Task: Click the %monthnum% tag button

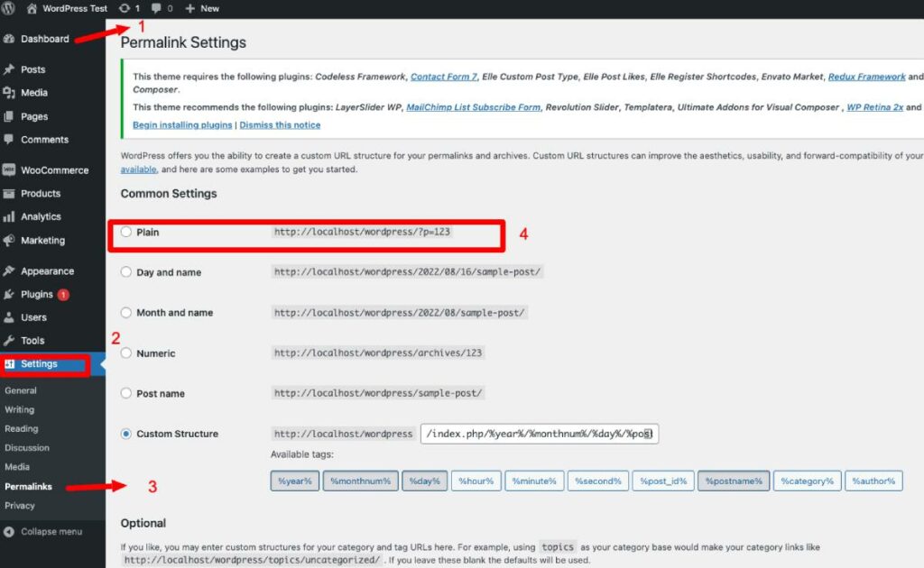Action: (x=361, y=481)
